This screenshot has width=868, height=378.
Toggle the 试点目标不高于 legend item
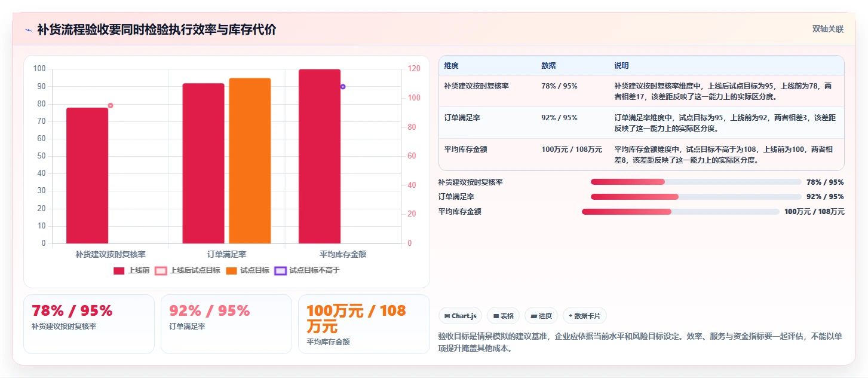[x=306, y=270]
